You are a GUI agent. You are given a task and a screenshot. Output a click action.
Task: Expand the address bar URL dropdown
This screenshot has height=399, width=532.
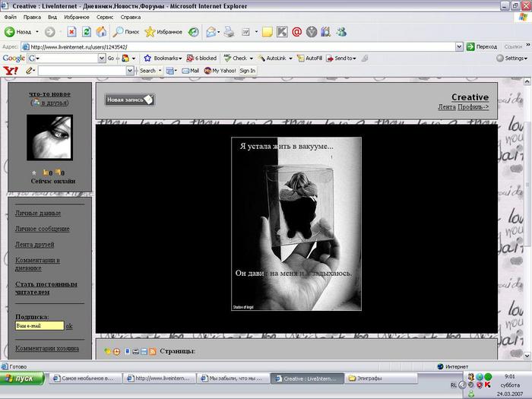coord(459,46)
